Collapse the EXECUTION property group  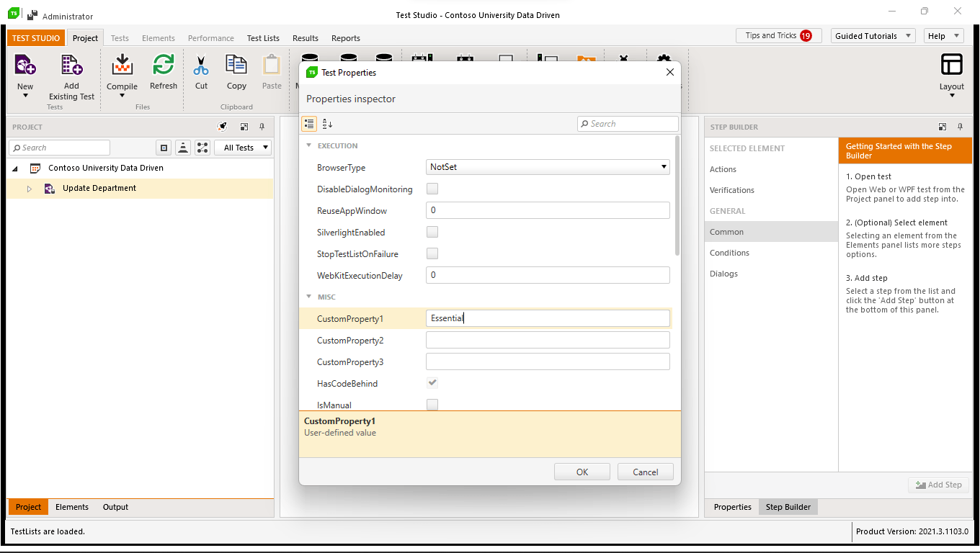[x=309, y=145]
